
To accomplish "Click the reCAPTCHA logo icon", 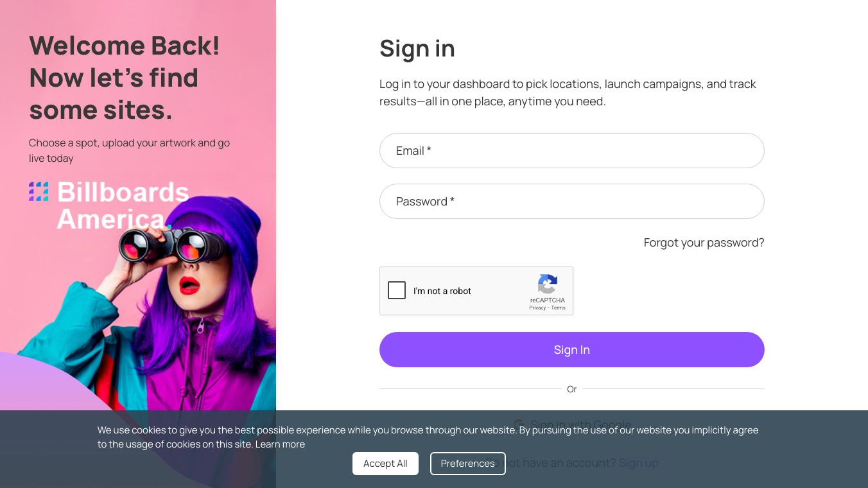I will point(547,284).
